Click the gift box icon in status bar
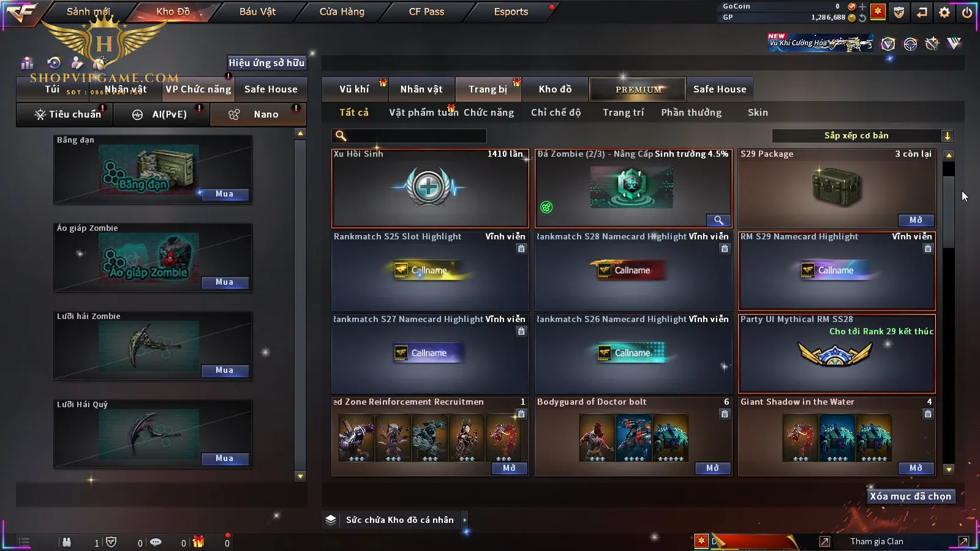 pos(198,541)
